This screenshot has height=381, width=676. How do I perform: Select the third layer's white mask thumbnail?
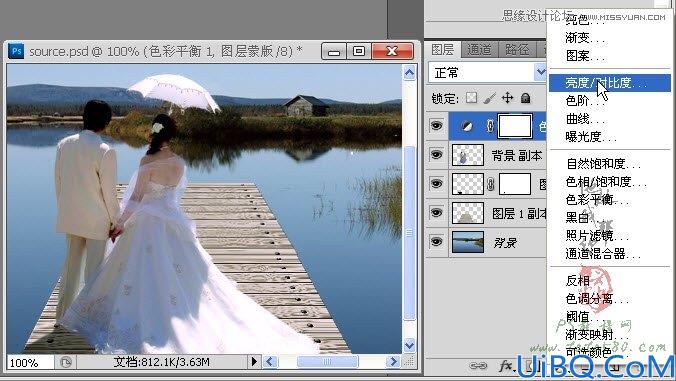point(515,184)
